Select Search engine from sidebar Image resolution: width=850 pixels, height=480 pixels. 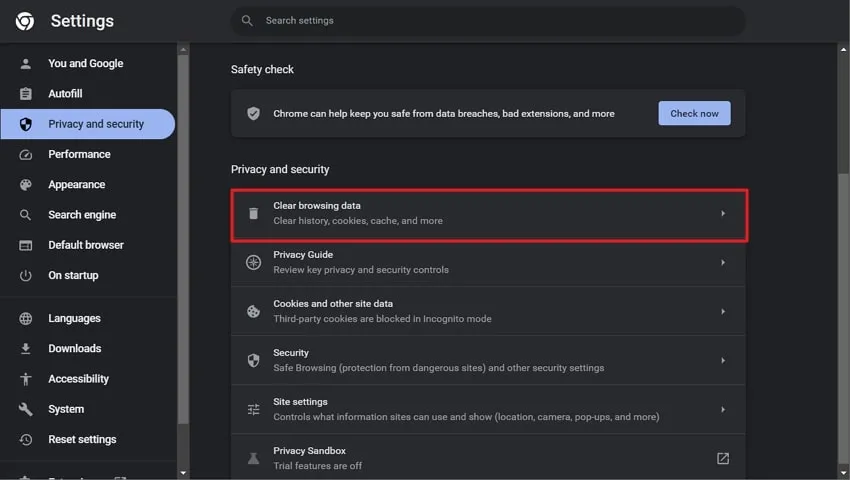82,215
